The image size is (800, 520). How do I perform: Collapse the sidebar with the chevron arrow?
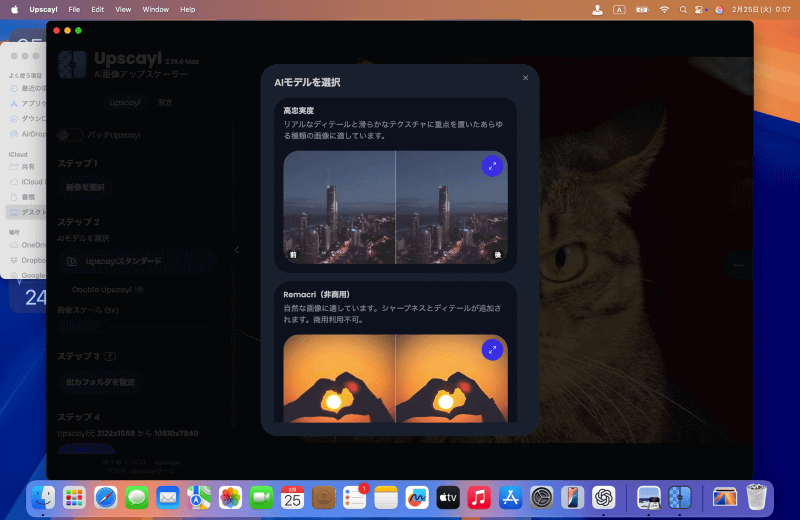coord(237,250)
